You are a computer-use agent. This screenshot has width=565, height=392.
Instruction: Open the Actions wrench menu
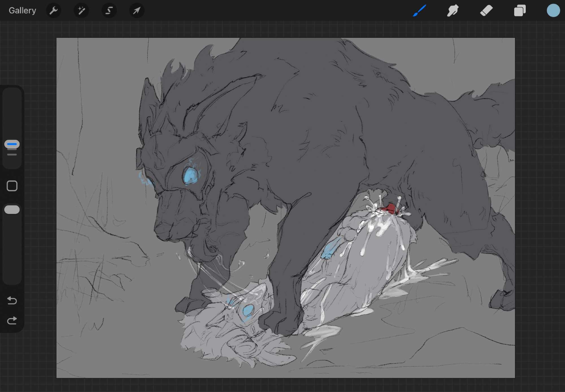point(53,11)
